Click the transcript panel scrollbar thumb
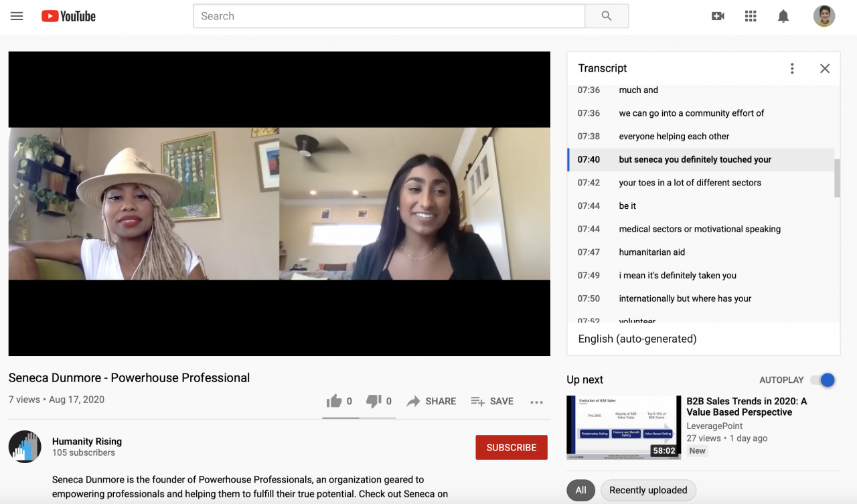 [x=837, y=178]
